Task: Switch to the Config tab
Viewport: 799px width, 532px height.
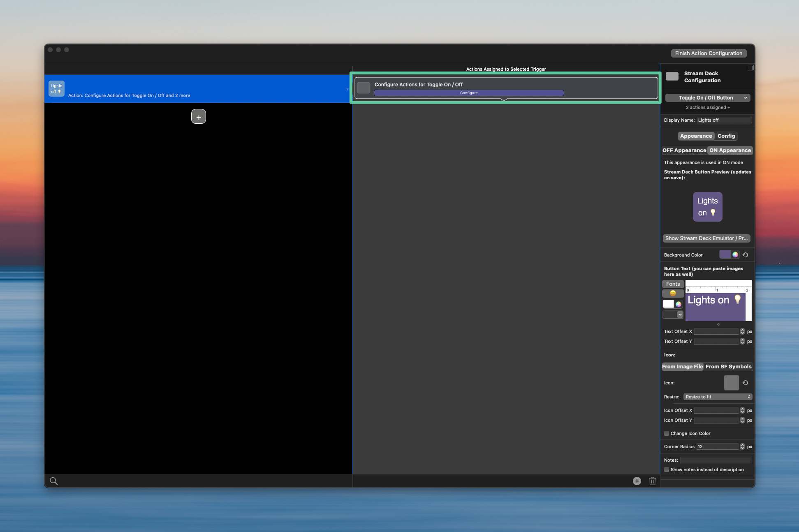Action: coord(726,136)
